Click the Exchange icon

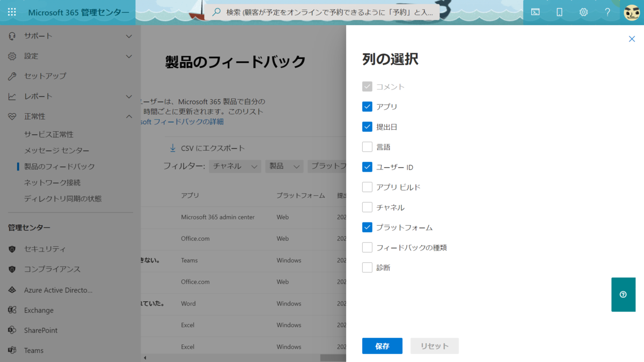click(12, 310)
